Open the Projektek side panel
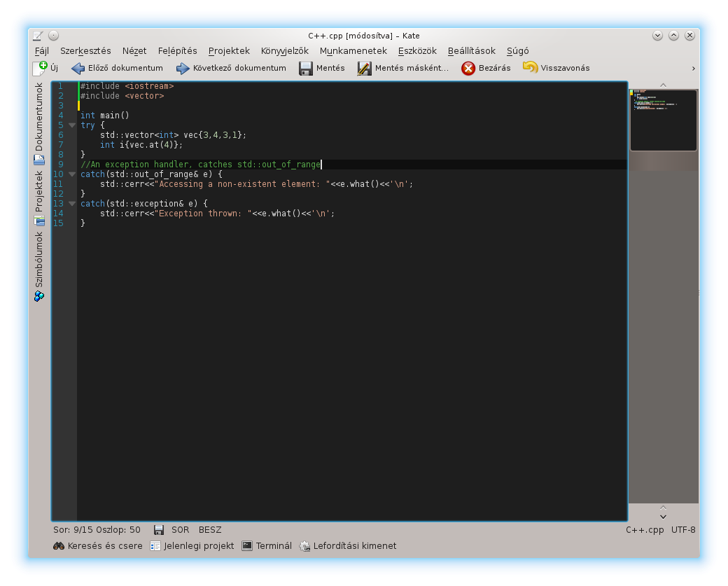This screenshot has width=728, height=586. pos(39,198)
